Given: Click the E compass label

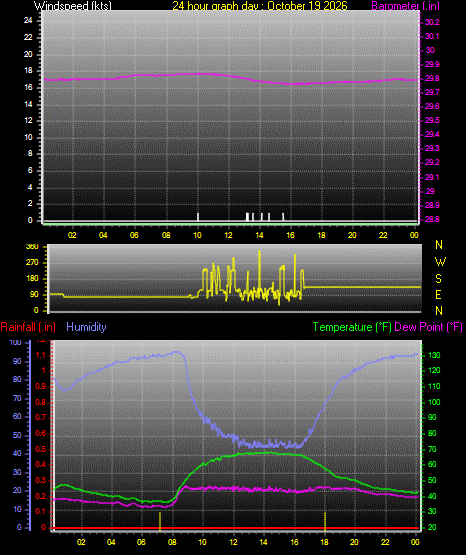Looking at the screenshot, I should (438, 294).
